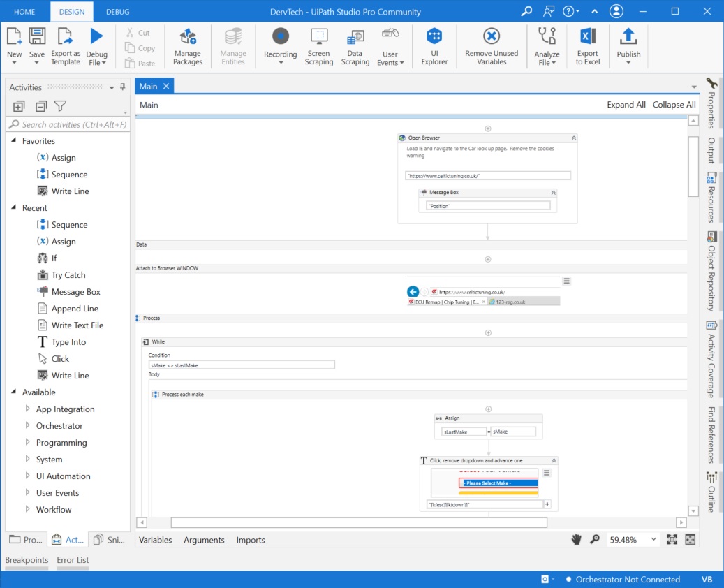
Task: Click the Expand All link
Action: [x=626, y=105]
